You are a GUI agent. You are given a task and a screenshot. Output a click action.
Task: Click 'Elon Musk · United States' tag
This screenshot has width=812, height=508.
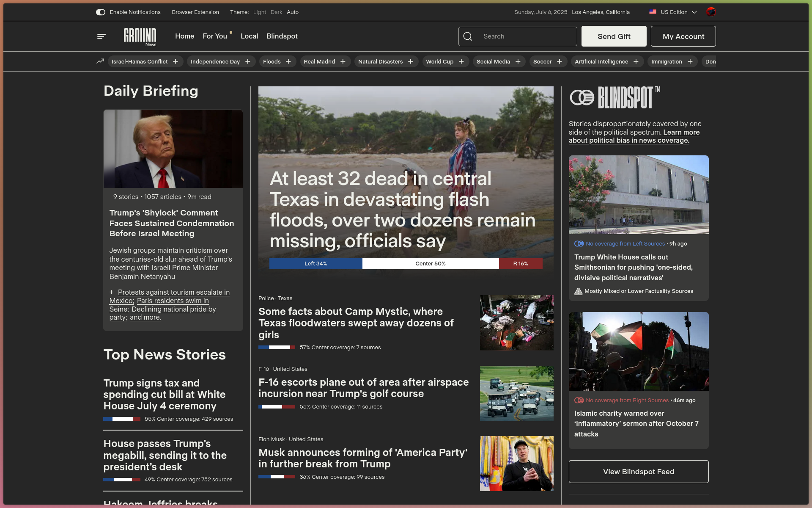tap(291, 439)
